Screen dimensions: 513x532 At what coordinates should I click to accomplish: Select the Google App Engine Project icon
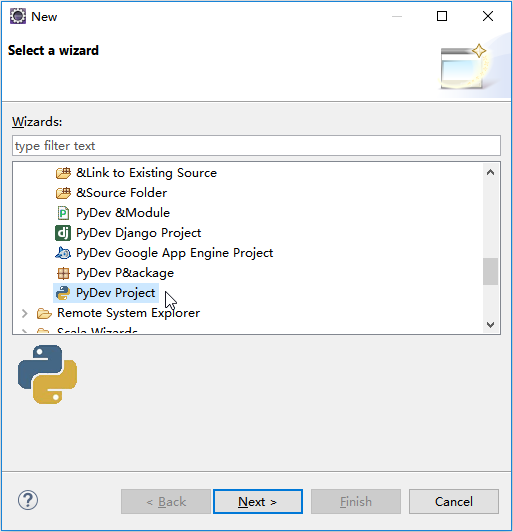(63, 253)
